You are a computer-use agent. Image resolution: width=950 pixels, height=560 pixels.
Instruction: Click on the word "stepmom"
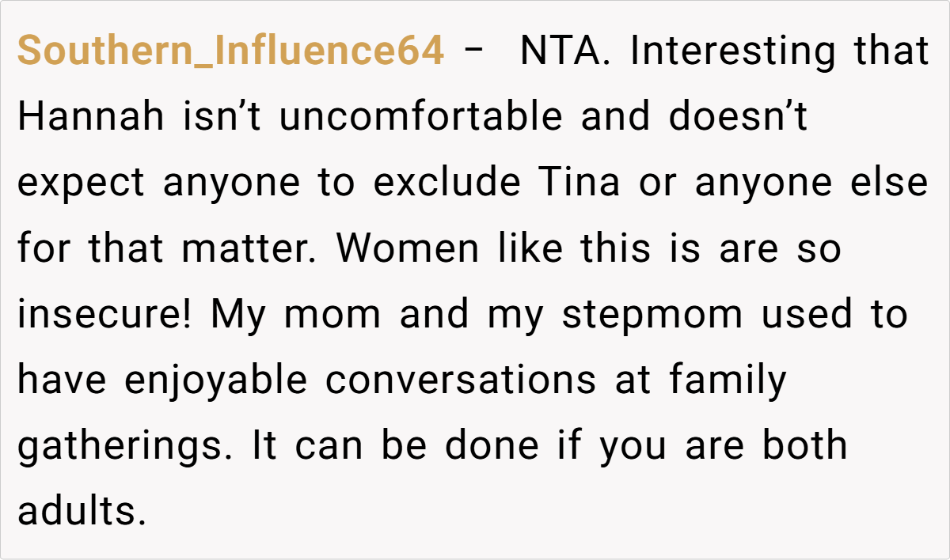point(652,314)
